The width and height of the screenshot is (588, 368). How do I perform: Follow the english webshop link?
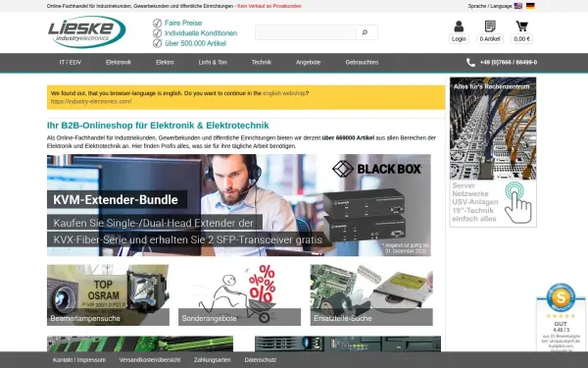(x=284, y=93)
